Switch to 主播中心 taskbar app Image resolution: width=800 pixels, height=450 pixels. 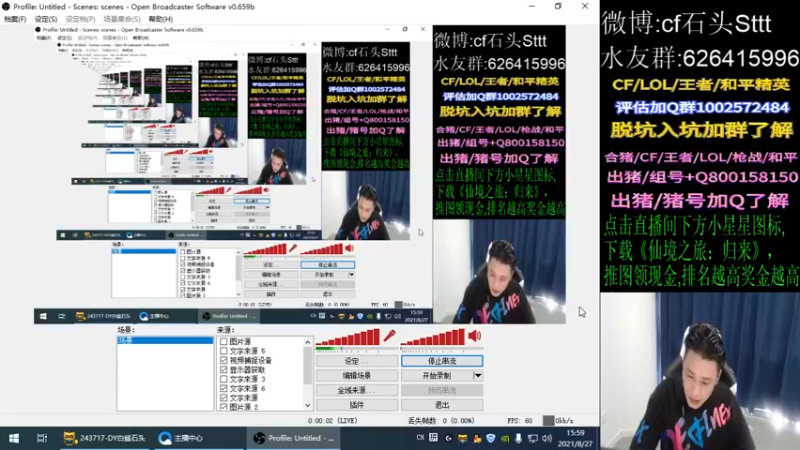point(181,438)
